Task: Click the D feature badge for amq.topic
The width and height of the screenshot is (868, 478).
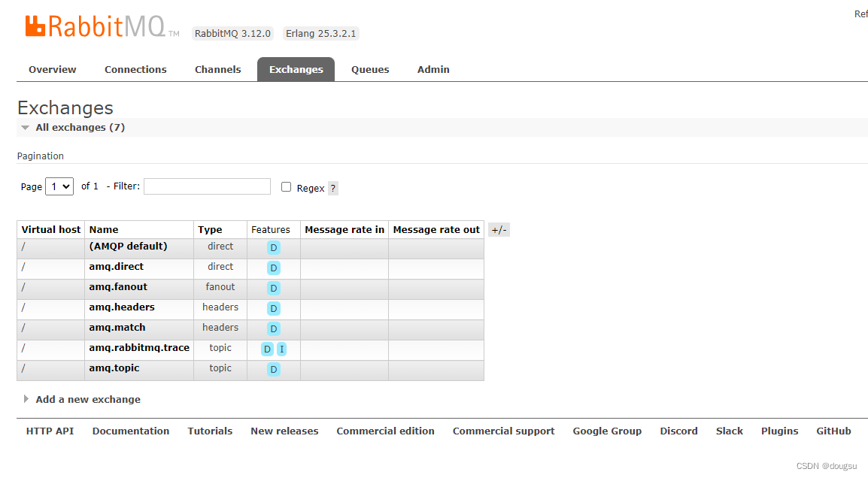Action: tap(274, 370)
